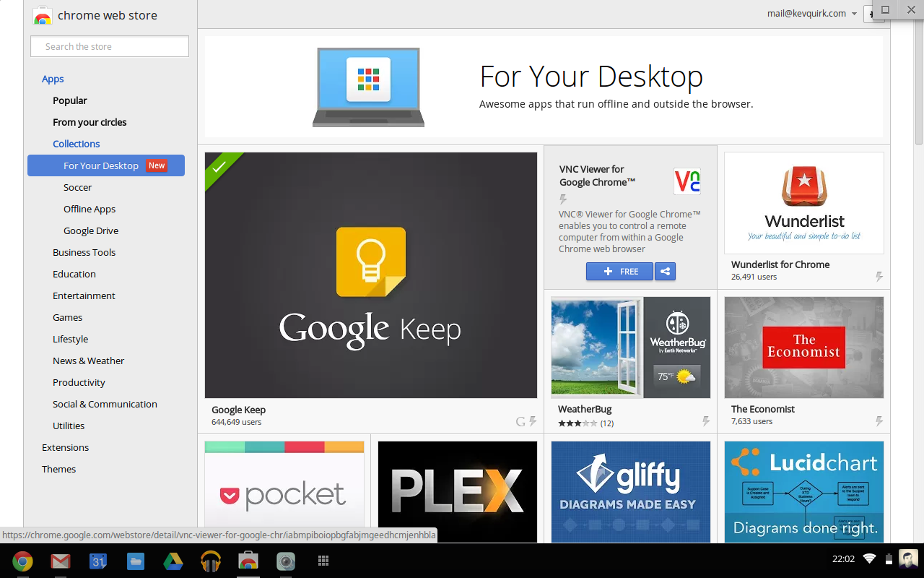
Task: Click the VNC Viewer logo icon
Action: pyautogui.click(x=687, y=181)
